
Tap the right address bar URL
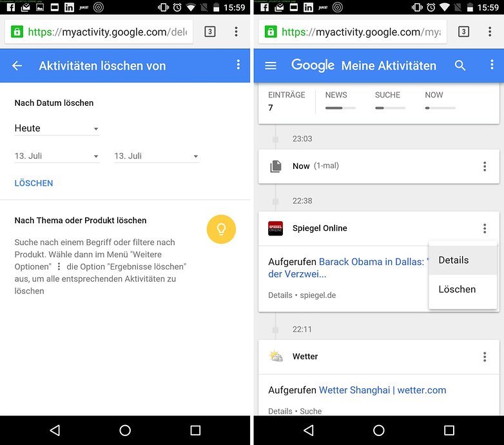point(362,32)
